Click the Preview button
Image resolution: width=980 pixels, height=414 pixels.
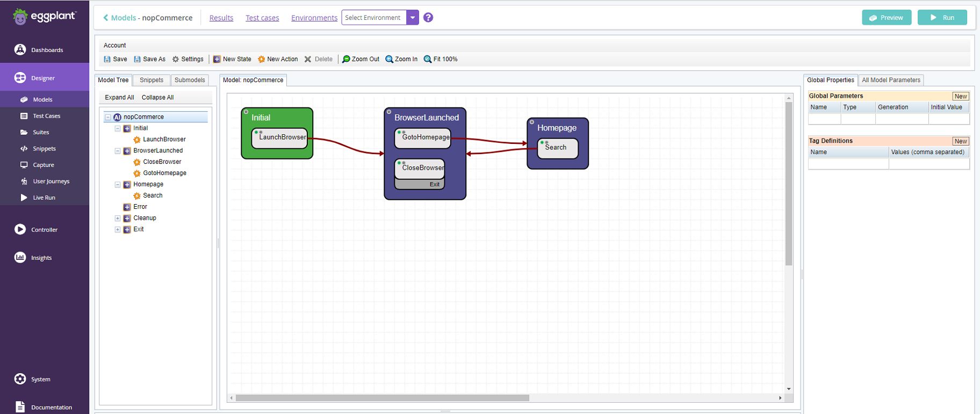point(887,18)
